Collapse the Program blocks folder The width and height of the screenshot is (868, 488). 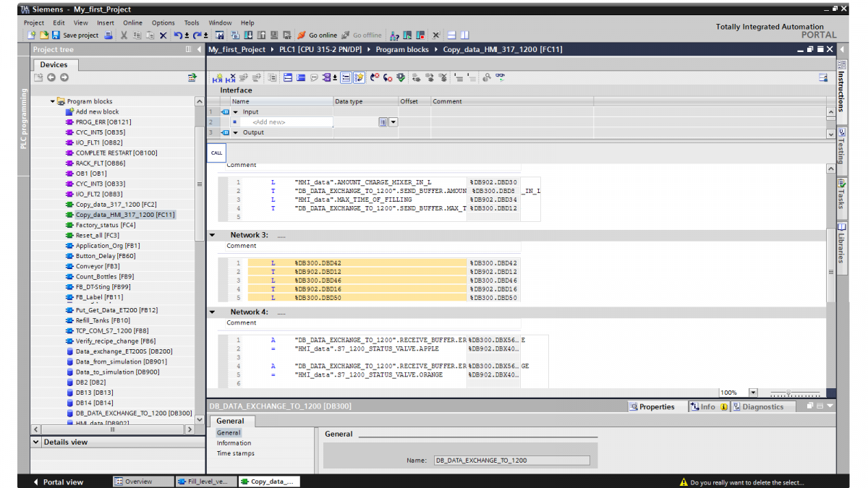tap(53, 101)
